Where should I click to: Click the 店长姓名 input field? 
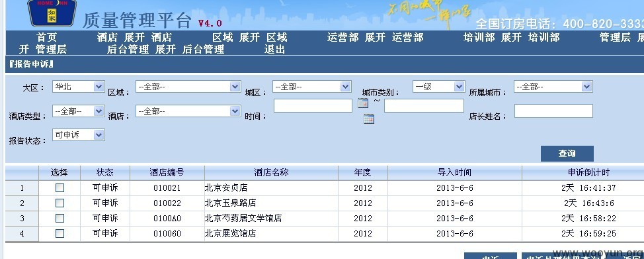point(553,111)
